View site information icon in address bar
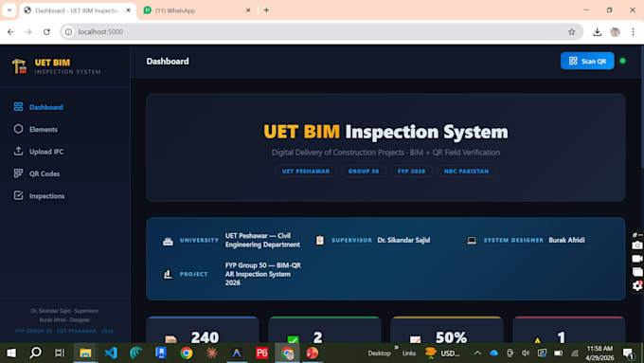The width and height of the screenshot is (644, 363). 68,31
